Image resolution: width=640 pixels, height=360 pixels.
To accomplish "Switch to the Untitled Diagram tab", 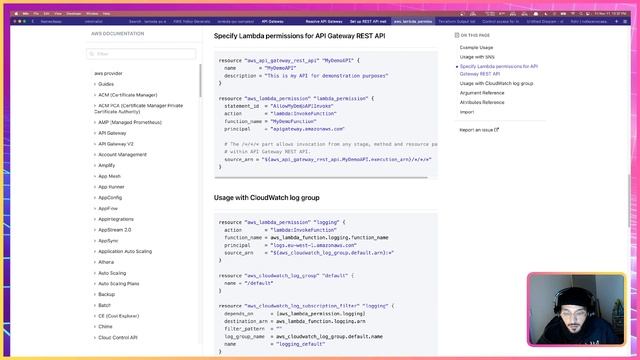I will 545,21.
